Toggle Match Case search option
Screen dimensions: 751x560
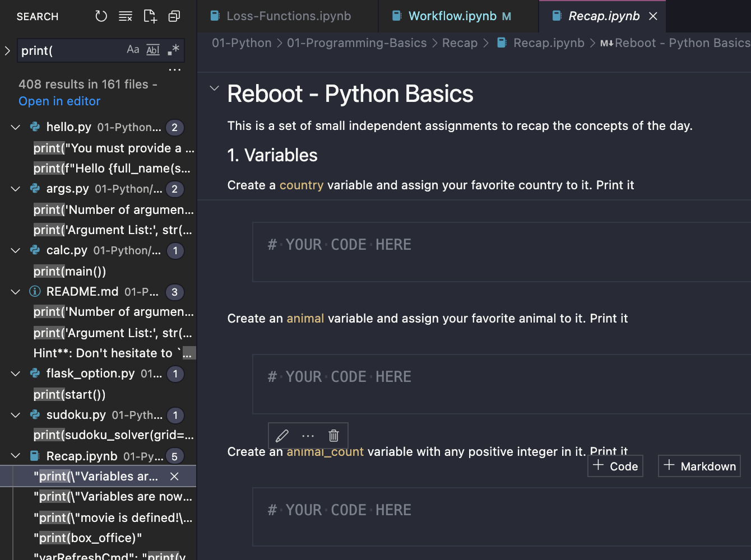point(133,50)
